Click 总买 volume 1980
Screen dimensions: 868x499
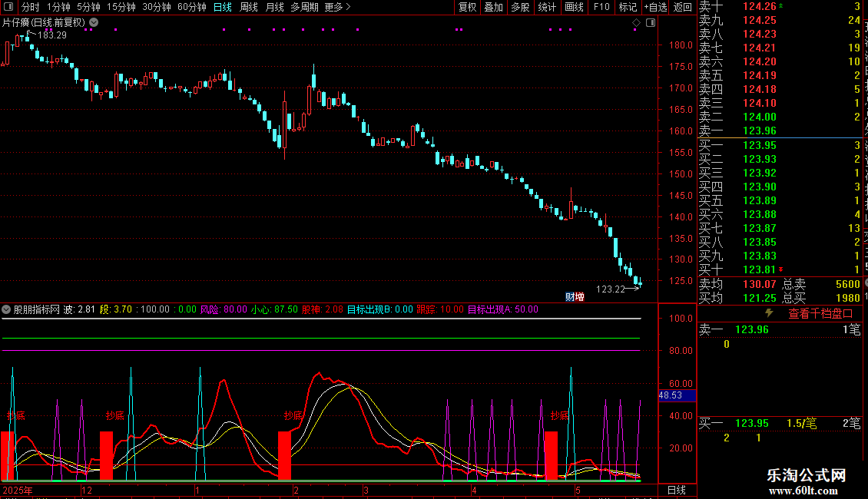[847, 298]
